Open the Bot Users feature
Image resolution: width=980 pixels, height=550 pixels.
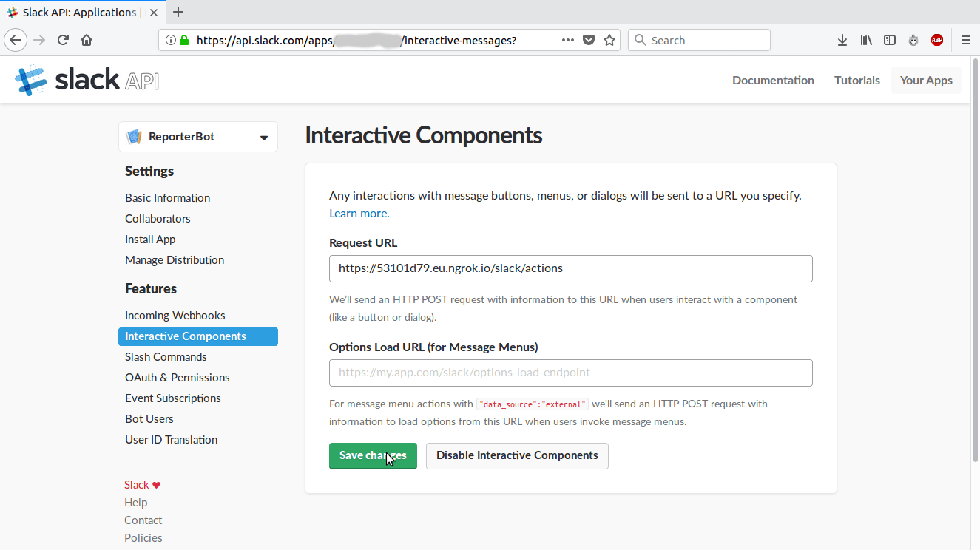[x=149, y=418]
